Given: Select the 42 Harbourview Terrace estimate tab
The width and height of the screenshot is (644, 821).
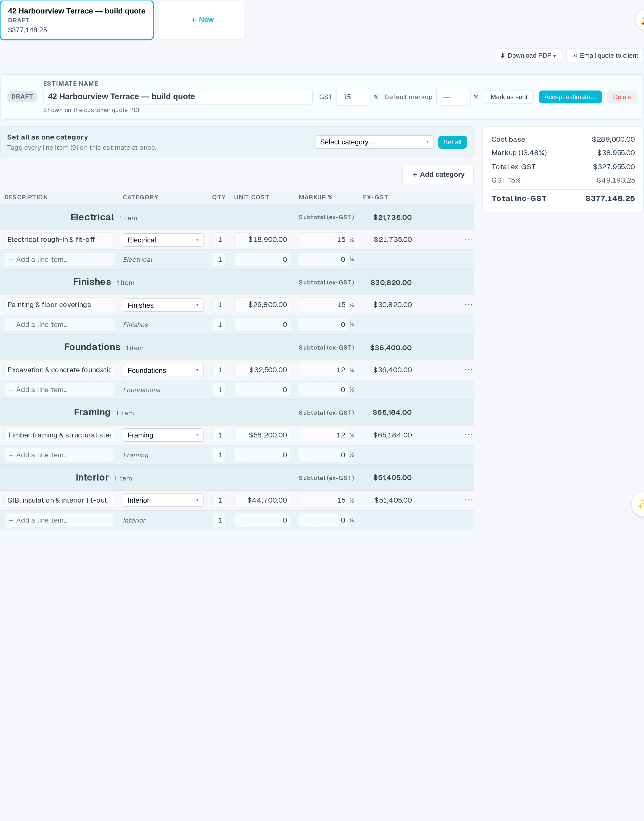Looking at the screenshot, I should pyautogui.click(x=77, y=20).
